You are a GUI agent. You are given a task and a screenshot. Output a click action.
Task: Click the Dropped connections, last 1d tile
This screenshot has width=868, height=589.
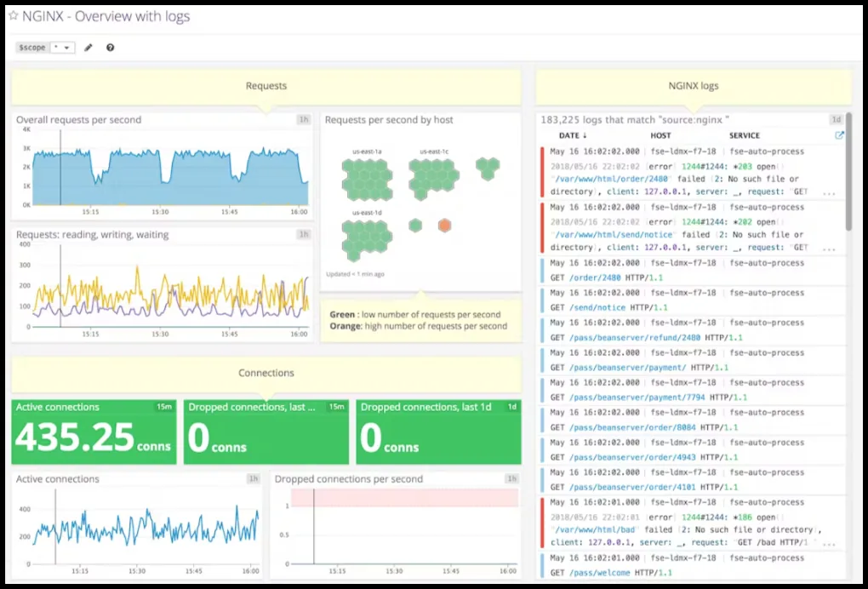(438, 432)
